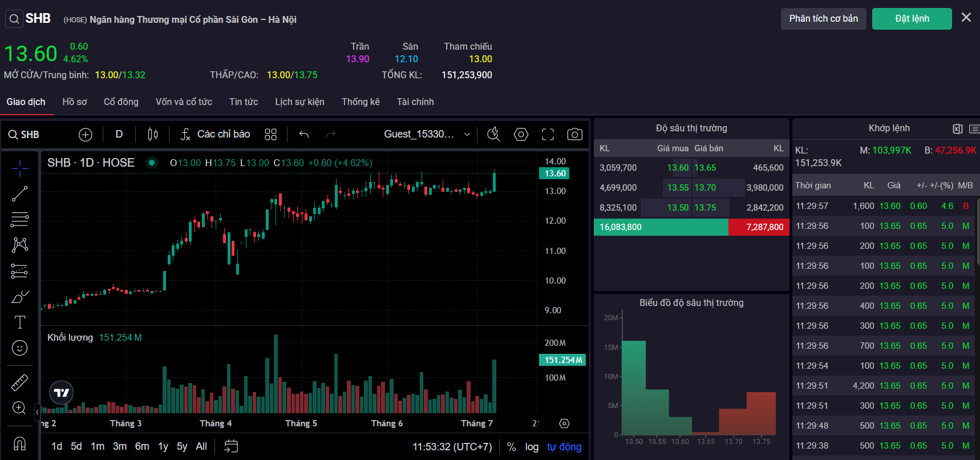Screen dimensions: 980x460
Task: Toggle magnet mode for drawings
Action: [x=20, y=443]
